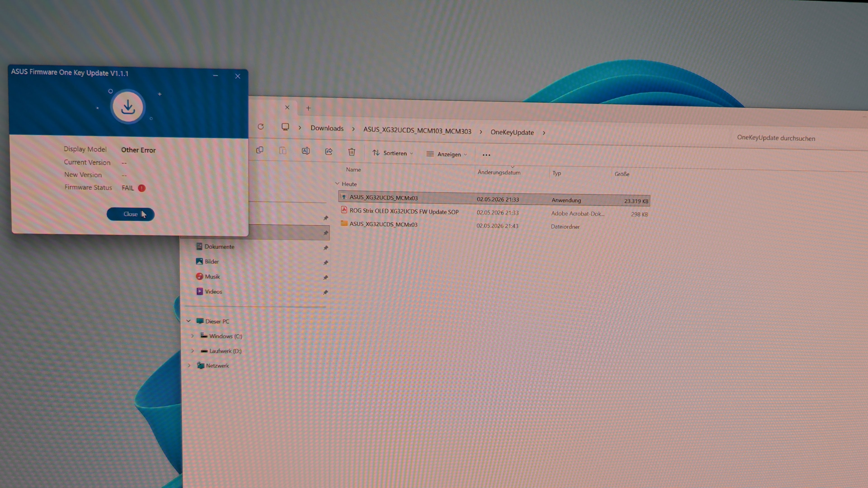Open the Sortieren dropdown menu
This screenshot has height=488, width=868.
point(393,153)
